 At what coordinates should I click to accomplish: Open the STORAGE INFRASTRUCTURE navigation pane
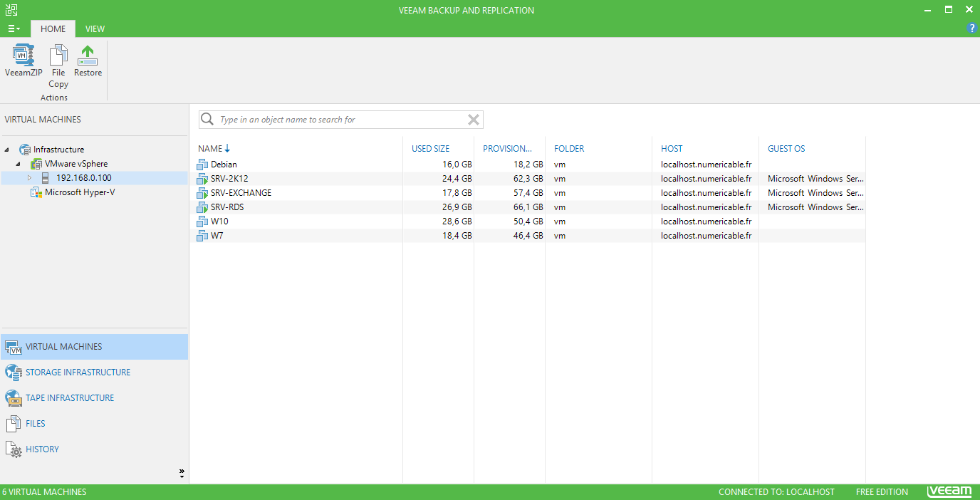pyautogui.click(x=94, y=373)
